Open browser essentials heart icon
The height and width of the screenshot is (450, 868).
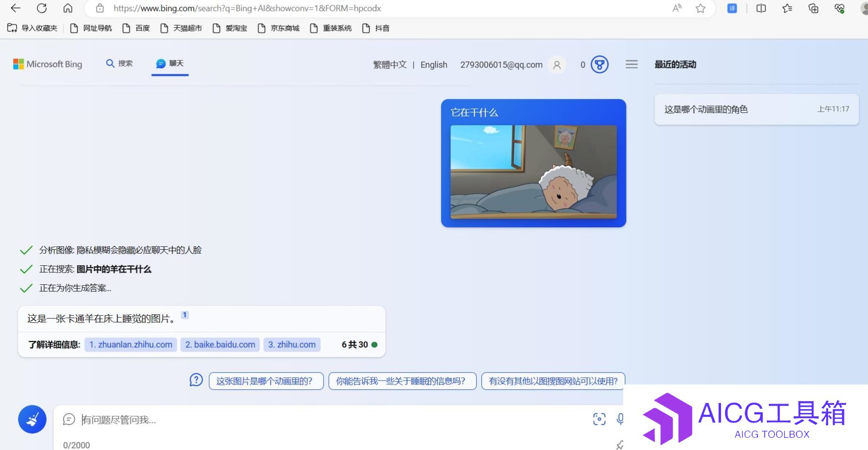[840, 8]
